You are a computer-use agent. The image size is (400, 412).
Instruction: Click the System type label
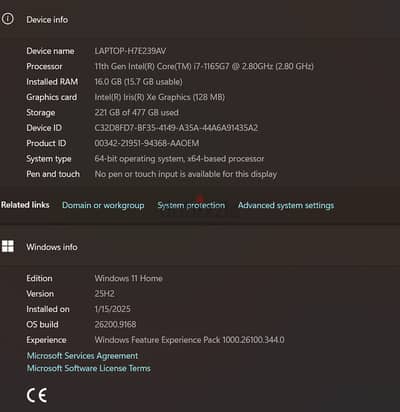(x=49, y=159)
